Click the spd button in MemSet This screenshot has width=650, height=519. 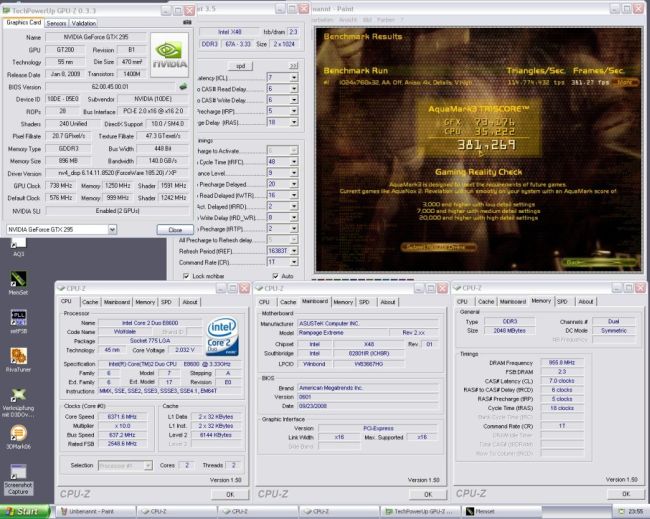tap(240, 66)
